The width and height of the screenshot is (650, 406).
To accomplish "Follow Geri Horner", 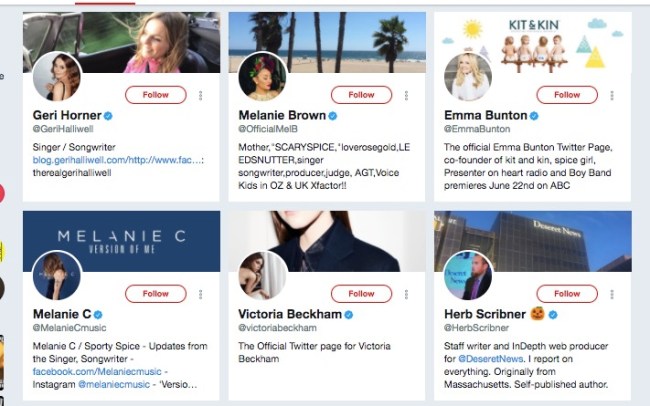I will click(x=156, y=95).
